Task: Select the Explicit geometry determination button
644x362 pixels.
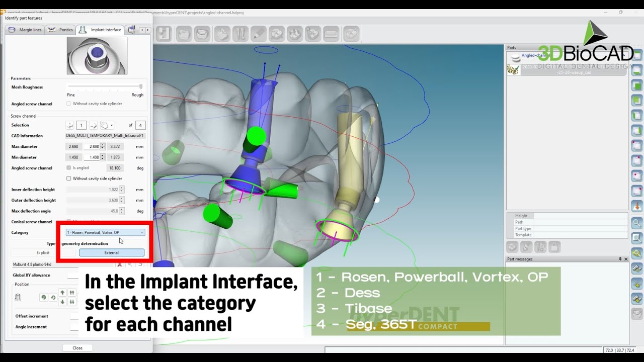Action: point(43,252)
